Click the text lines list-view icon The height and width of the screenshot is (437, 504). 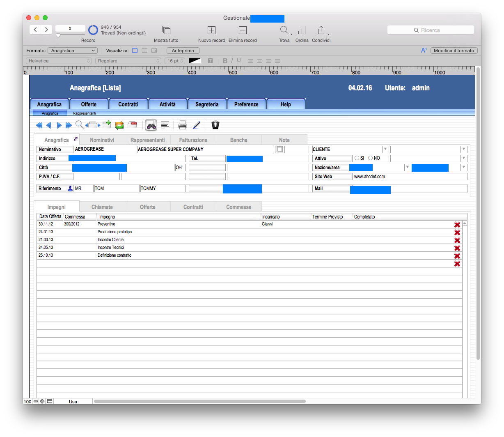tap(165, 125)
